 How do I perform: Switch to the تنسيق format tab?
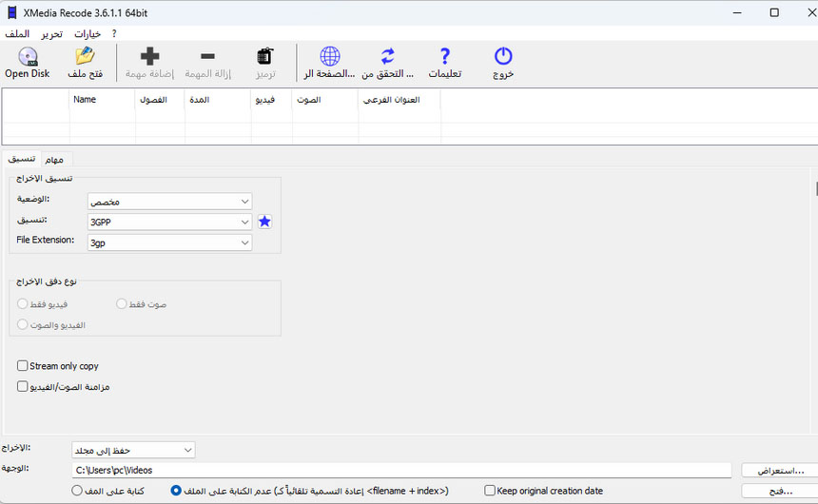[21, 159]
